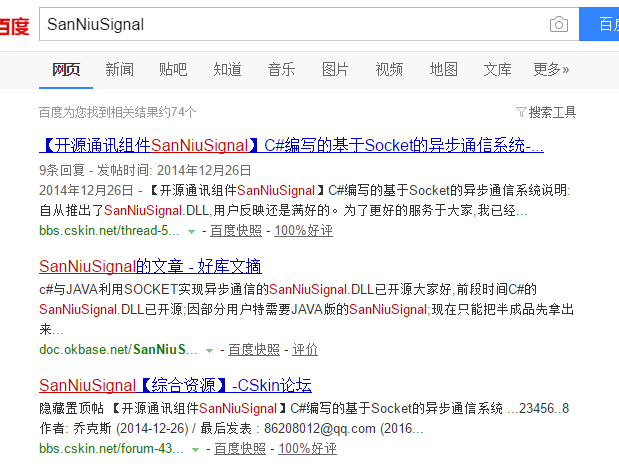The width and height of the screenshot is (619, 471).
Task: Expand dropdown arrow after doc.okbase.net URL
Action: click(209, 351)
